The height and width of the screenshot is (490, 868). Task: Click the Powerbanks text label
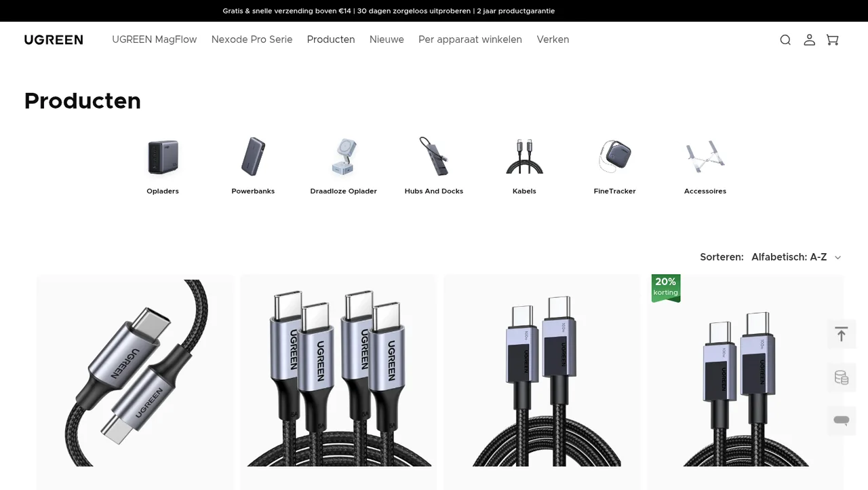(x=253, y=191)
